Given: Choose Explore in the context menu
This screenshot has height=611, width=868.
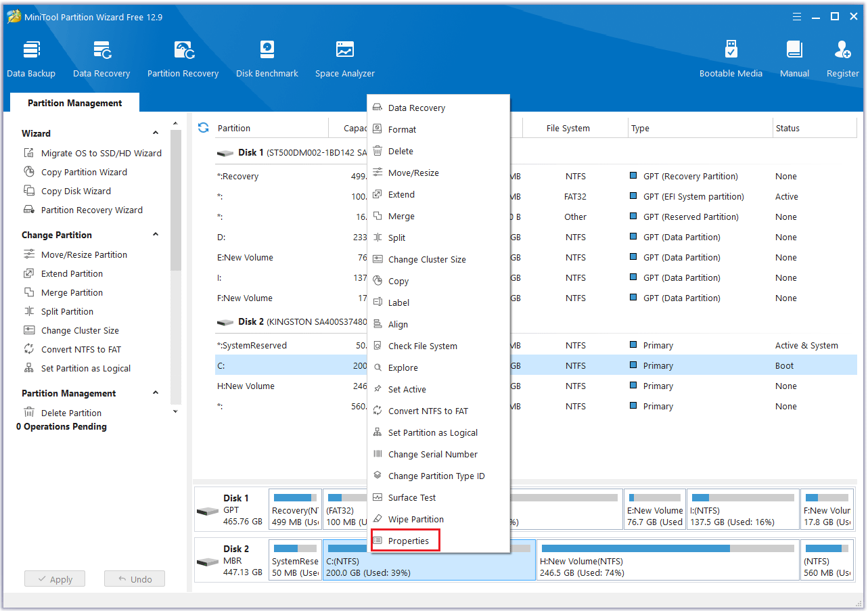Looking at the screenshot, I should coord(438,367).
